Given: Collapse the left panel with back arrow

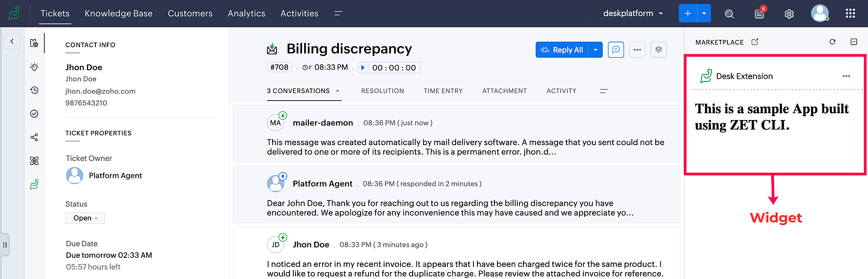Looking at the screenshot, I should tap(12, 42).
